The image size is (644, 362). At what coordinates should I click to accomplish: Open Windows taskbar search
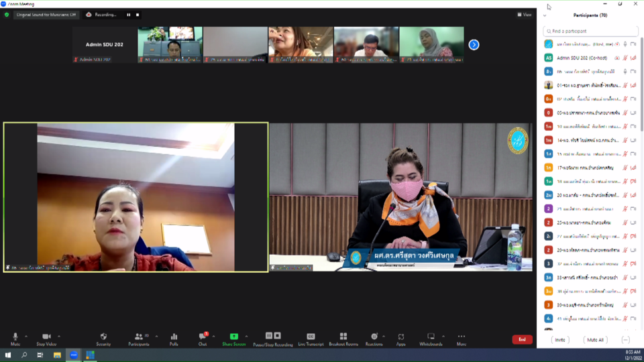[24, 355]
